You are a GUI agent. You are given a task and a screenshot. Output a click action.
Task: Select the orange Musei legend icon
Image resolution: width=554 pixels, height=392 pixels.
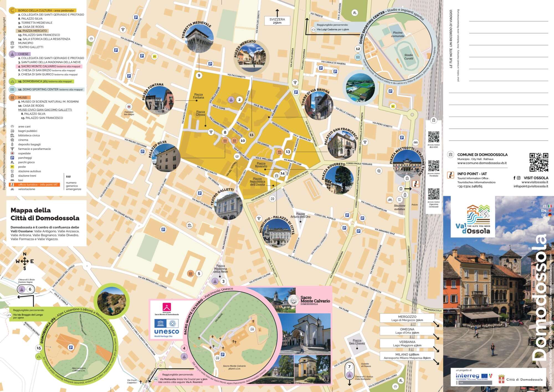click(x=12, y=97)
